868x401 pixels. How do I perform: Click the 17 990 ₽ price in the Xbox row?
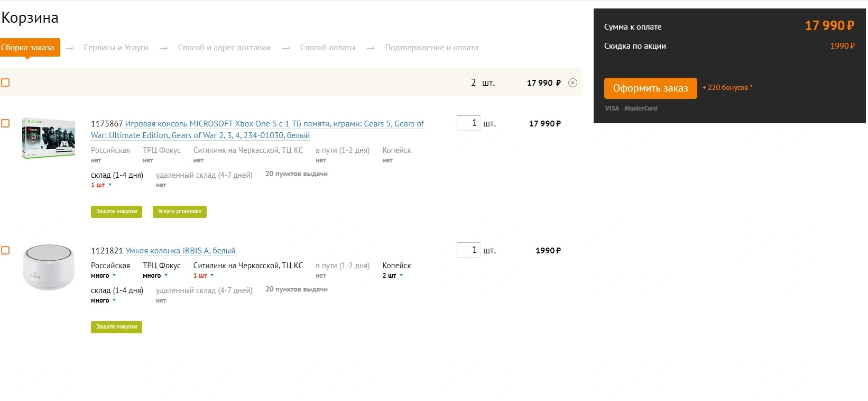tap(545, 124)
